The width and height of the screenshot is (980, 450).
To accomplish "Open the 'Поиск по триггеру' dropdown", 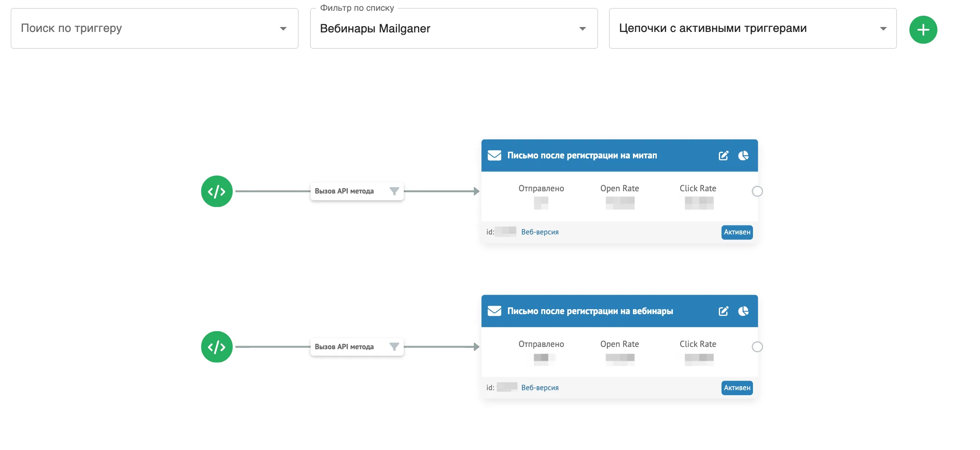I will pos(154,28).
